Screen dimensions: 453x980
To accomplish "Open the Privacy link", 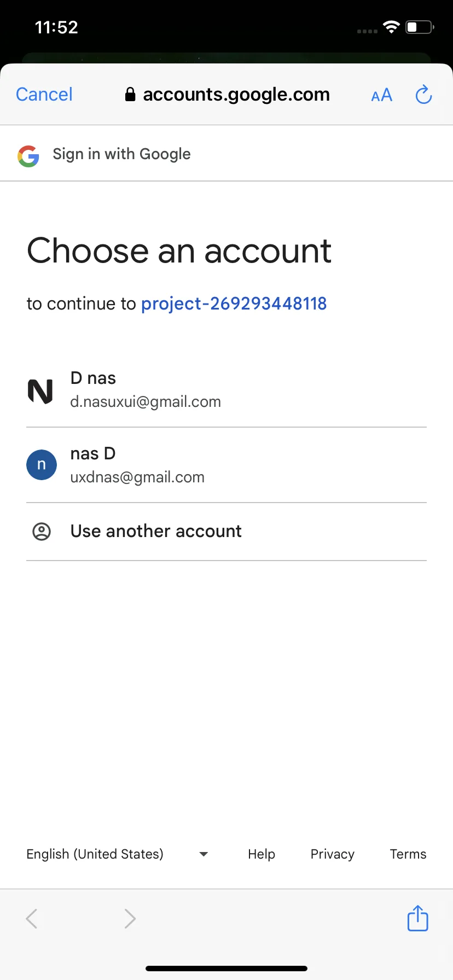I will tap(333, 854).
